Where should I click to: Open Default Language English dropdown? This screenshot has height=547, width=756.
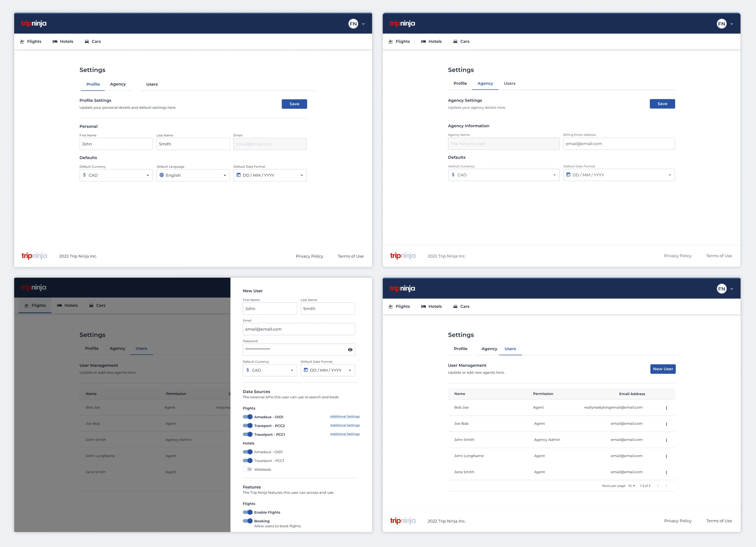point(193,175)
